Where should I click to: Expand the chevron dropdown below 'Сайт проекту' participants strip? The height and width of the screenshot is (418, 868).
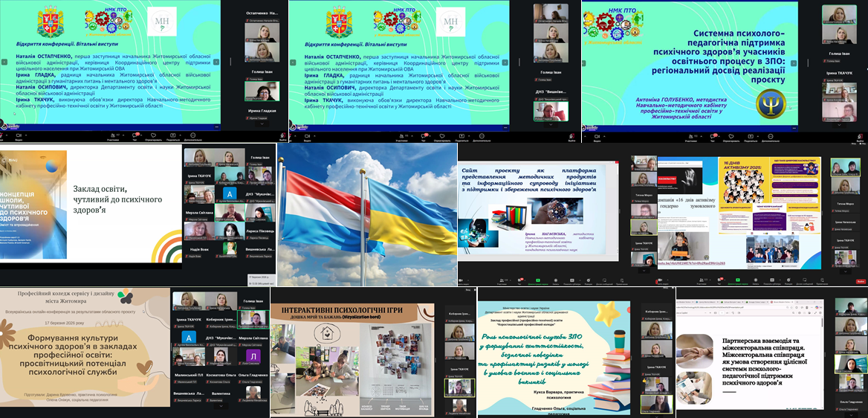(644, 270)
